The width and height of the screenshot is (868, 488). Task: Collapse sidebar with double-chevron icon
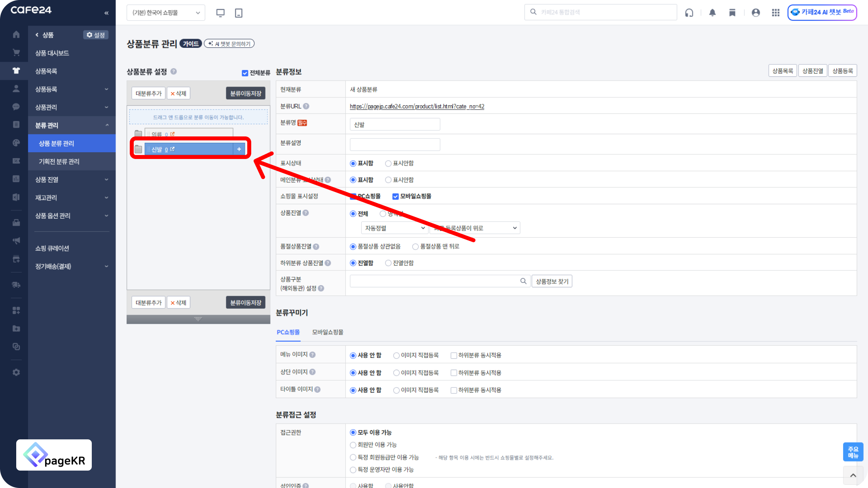106,13
